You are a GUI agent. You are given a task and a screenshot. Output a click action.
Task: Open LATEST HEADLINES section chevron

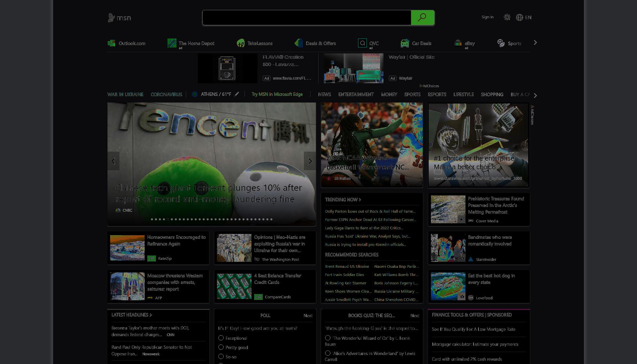coord(151,315)
